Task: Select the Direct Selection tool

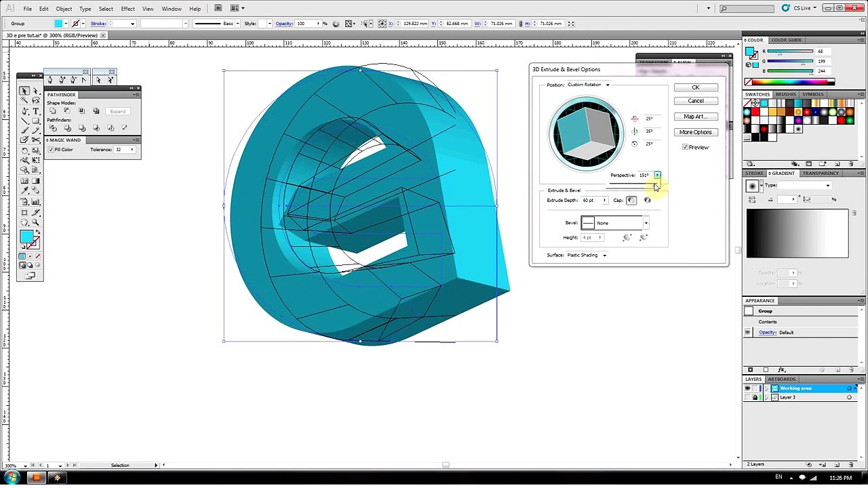Action: pos(35,91)
